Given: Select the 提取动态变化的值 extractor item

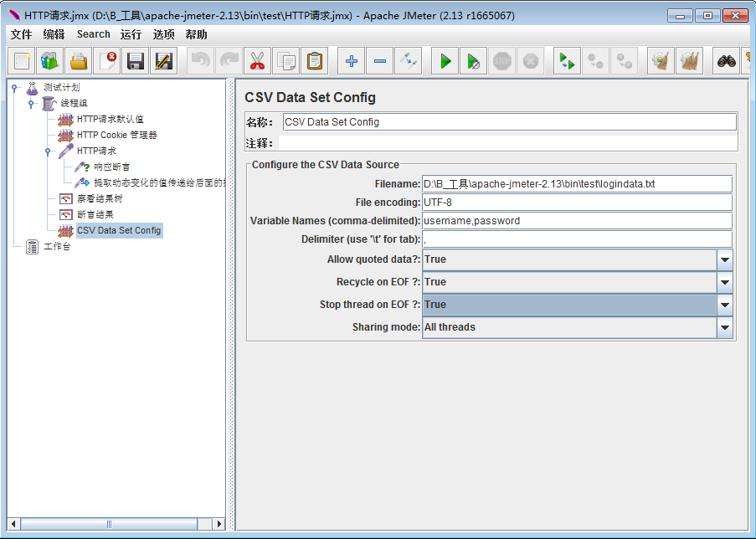Looking at the screenshot, I should tap(159, 182).
